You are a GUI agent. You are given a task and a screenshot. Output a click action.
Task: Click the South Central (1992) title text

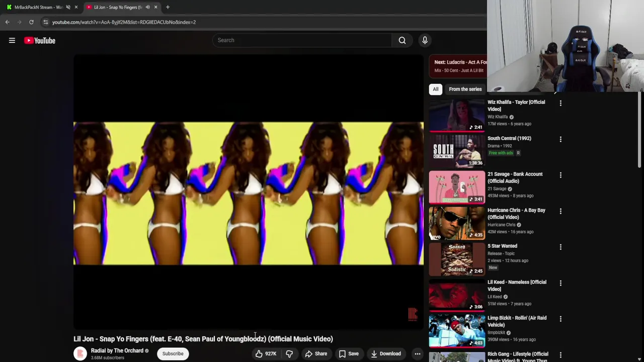click(509, 138)
